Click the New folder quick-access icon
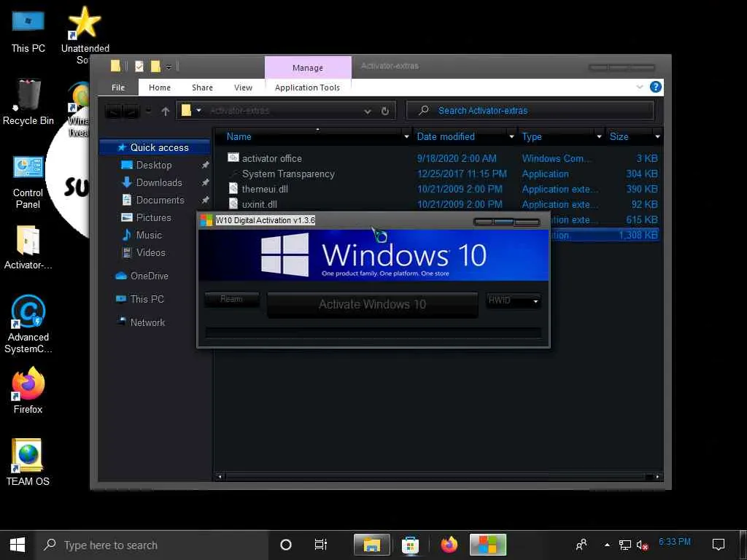Image resolution: width=747 pixels, height=560 pixels. tap(155, 66)
